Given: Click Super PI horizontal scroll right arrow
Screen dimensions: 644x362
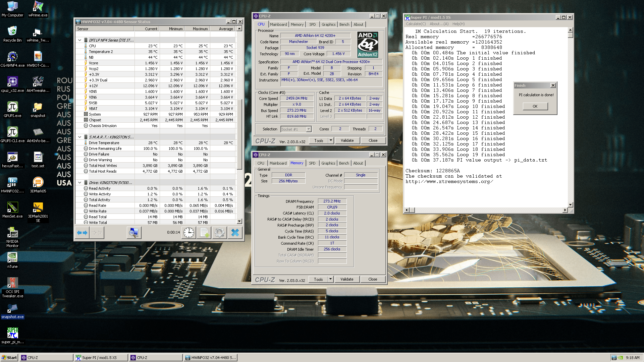Looking at the screenshot, I should pos(565,210).
